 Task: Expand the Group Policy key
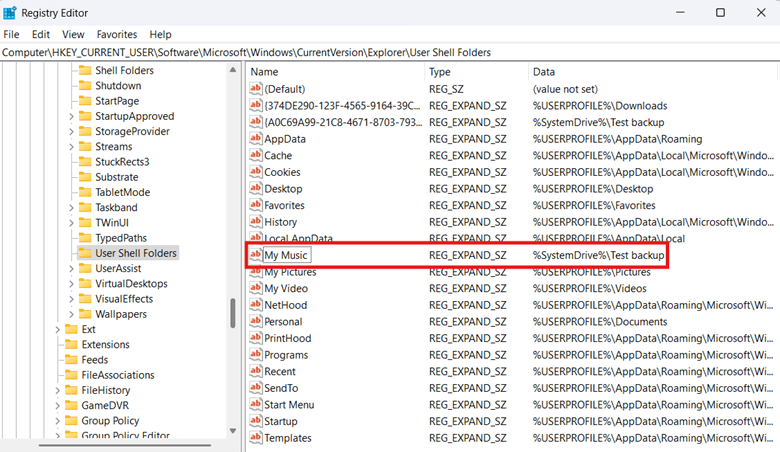pos(57,421)
